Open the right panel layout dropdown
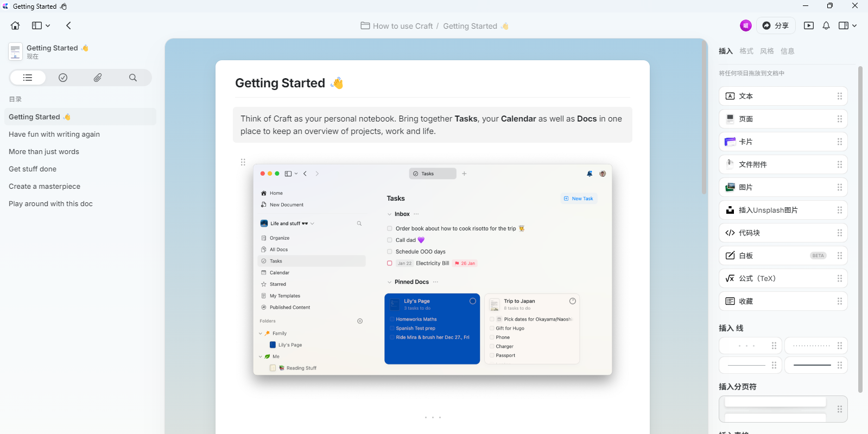 (x=847, y=25)
